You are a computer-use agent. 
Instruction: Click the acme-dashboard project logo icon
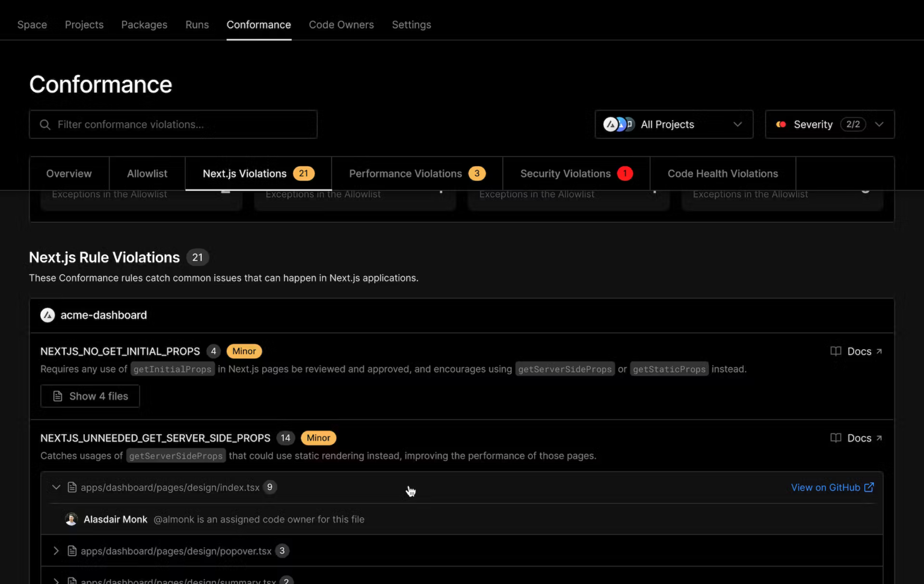click(48, 315)
